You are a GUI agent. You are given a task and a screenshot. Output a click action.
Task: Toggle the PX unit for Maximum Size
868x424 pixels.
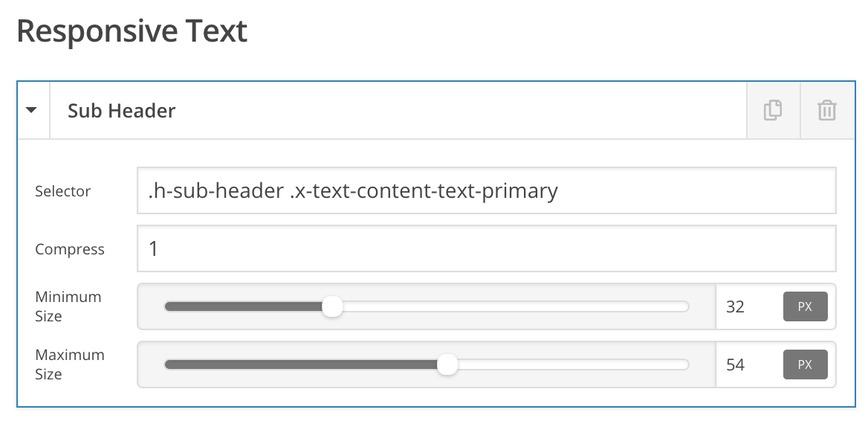pyautogui.click(x=805, y=364)
